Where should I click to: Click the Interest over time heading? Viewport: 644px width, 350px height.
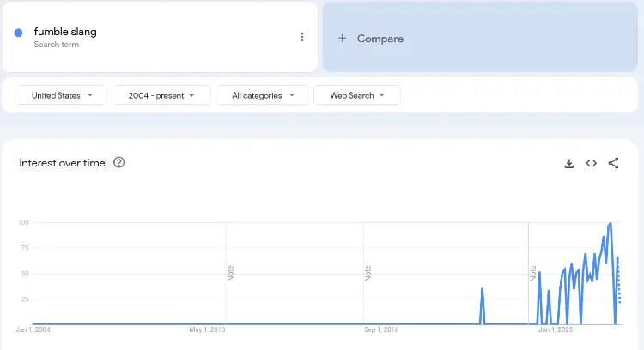(x=62, y=162)
